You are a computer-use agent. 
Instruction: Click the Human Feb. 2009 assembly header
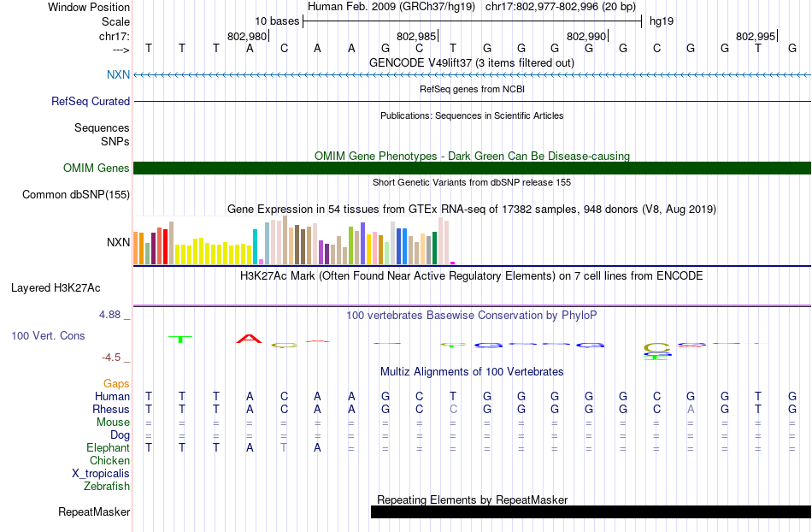(391, 7)
